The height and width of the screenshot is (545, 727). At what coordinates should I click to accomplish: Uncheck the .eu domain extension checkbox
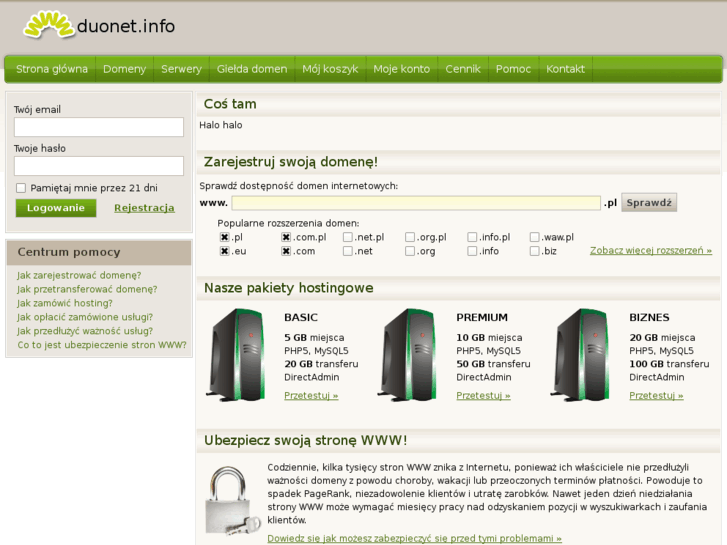click(x=224, y=251)
